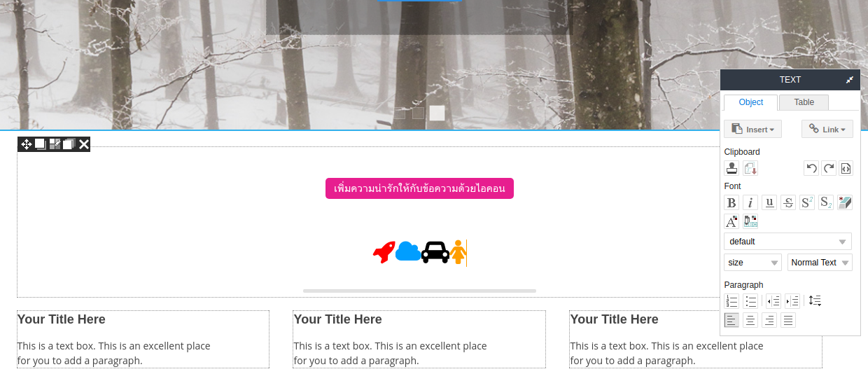
Task: Select the Object tab
Action: 750,102
